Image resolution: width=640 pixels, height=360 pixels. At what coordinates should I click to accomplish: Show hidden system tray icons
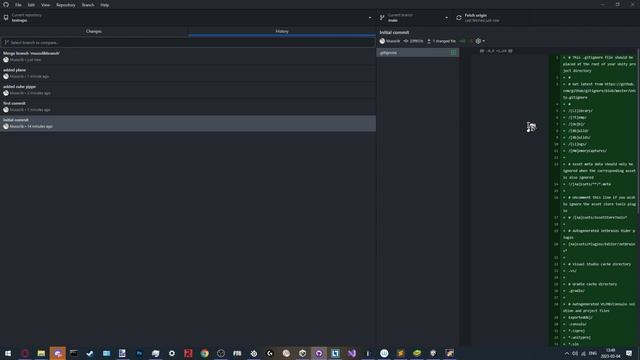[567, 353]
